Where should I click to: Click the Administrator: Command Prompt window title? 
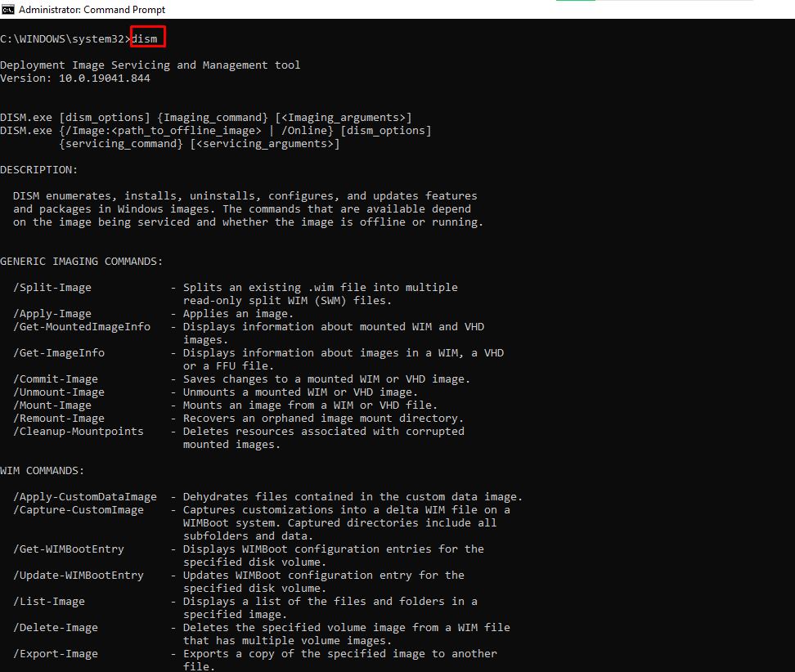(92, 10)
